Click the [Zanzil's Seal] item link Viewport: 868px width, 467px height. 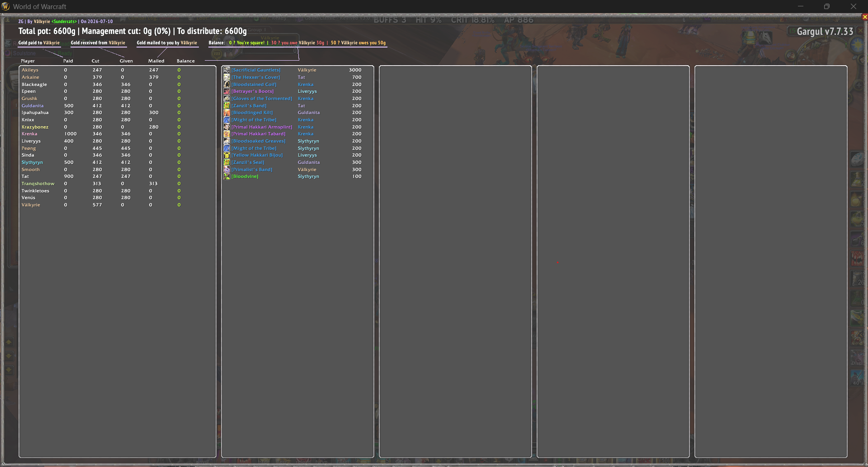[248, 162]
